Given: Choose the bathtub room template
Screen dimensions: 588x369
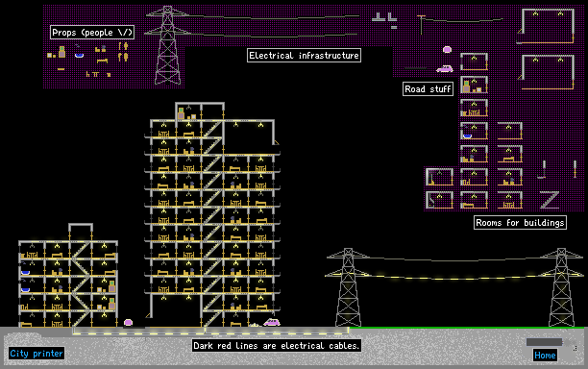Looking at the screenshot, I should 474,131.
